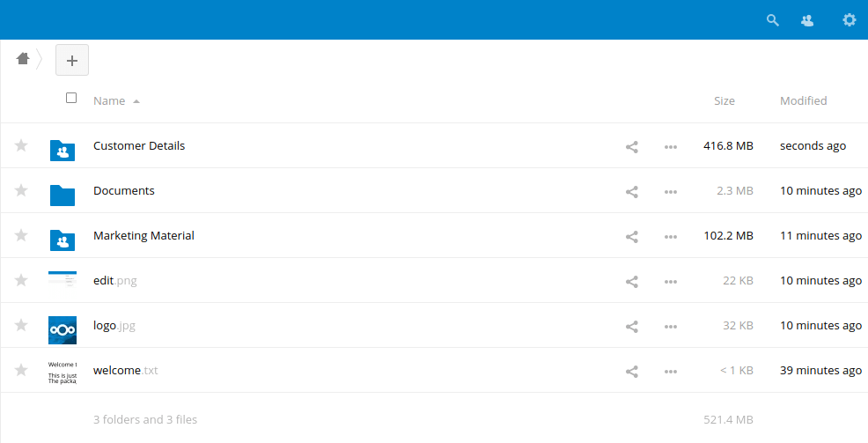Open the search magnifier icon
The height and width of the screenshot is (443, 868).
click(773, 20)
